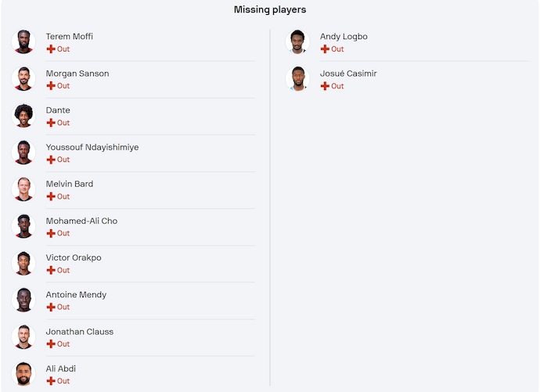Click the red cross icon under Dante

click(51, 123)
